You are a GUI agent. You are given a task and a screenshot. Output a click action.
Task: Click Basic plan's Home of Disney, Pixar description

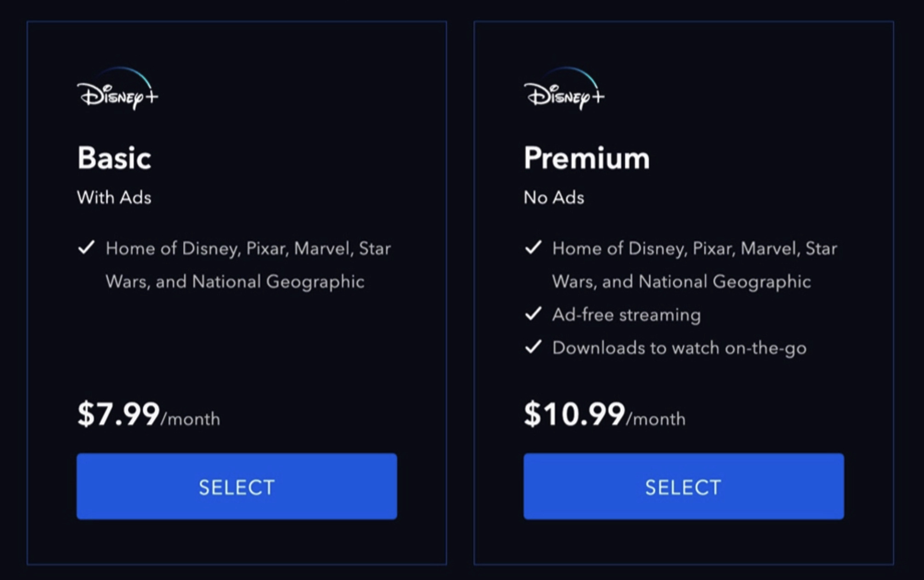click(x=248, y=248)
